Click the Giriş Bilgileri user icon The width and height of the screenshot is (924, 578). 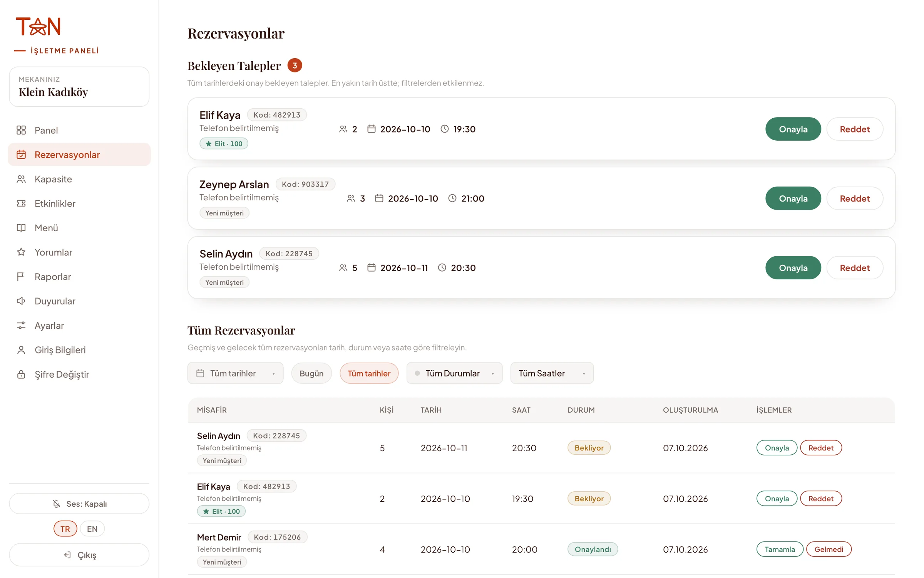click(x=21, y=350)
